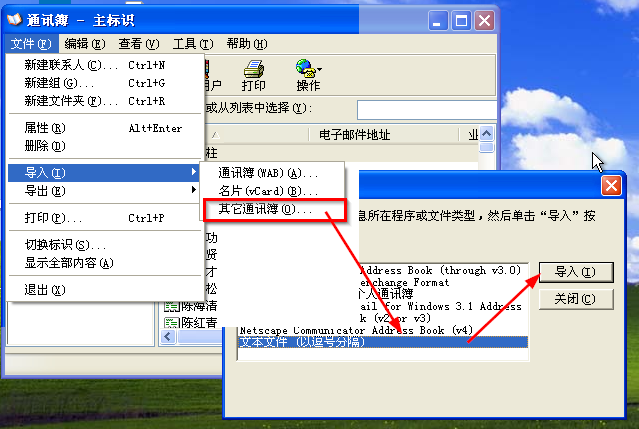639x429 pixels.
Task: Click the 导入 (Import) button
Action: pyautogui.click(x=575, y=272)
